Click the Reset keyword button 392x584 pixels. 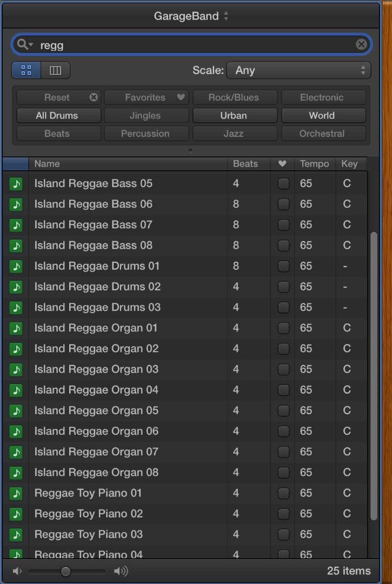(x=59, y=97)
